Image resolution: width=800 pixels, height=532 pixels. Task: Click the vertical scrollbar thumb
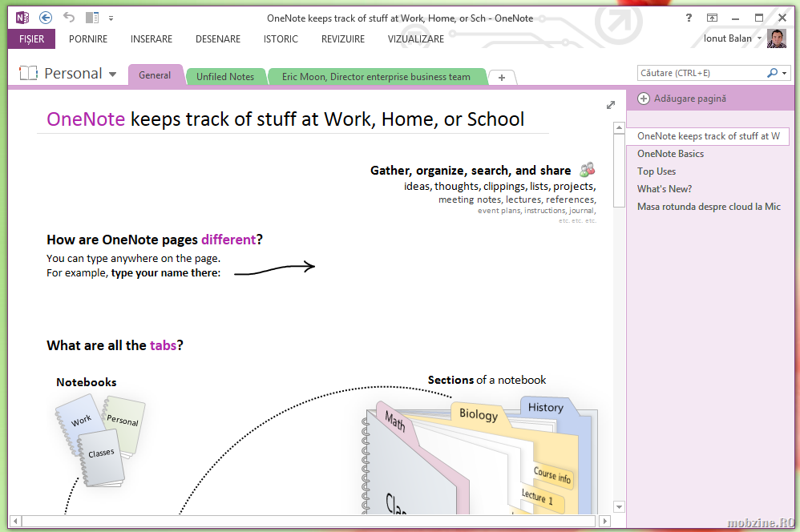[x=619, y=171]
